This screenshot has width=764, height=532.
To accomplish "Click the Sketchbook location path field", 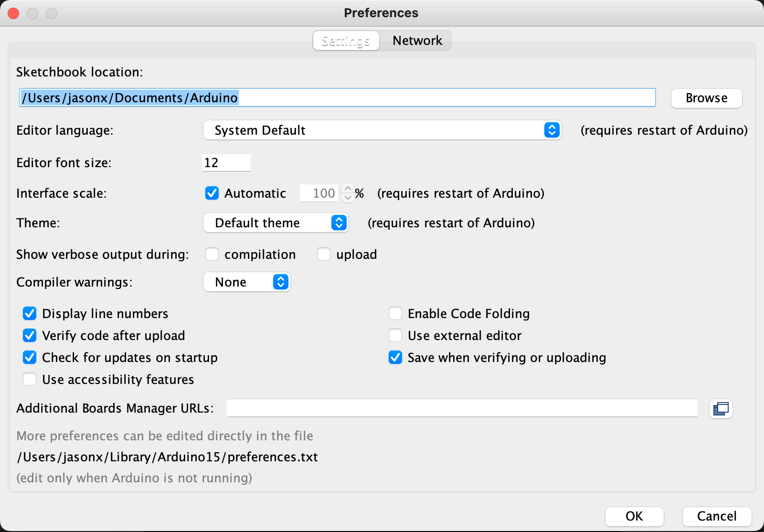I will (x=338, y=97).
